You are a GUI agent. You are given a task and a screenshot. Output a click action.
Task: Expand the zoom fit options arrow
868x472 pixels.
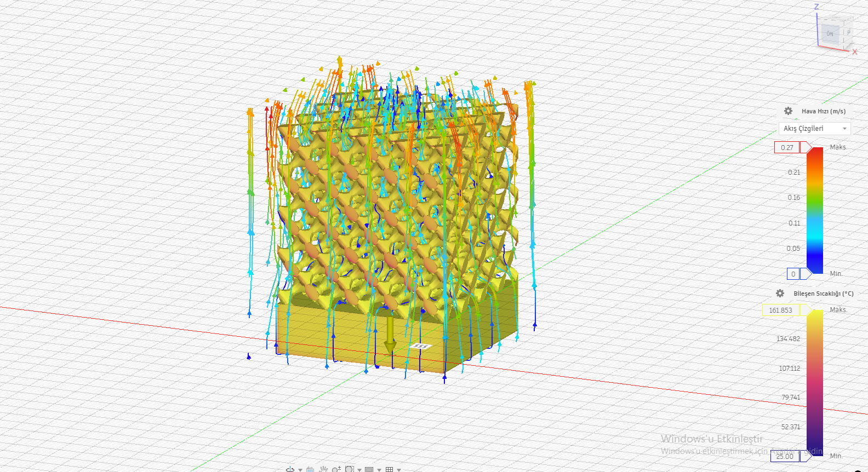359,470
